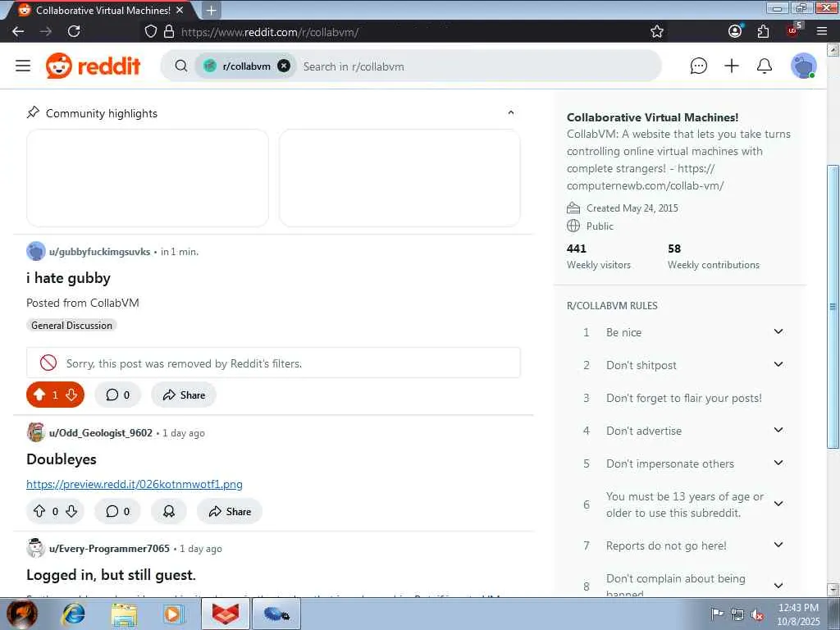This screenshot has height=630, width=840.
Task: Open Reddit chat icon
Action: [x=699, y=66]
